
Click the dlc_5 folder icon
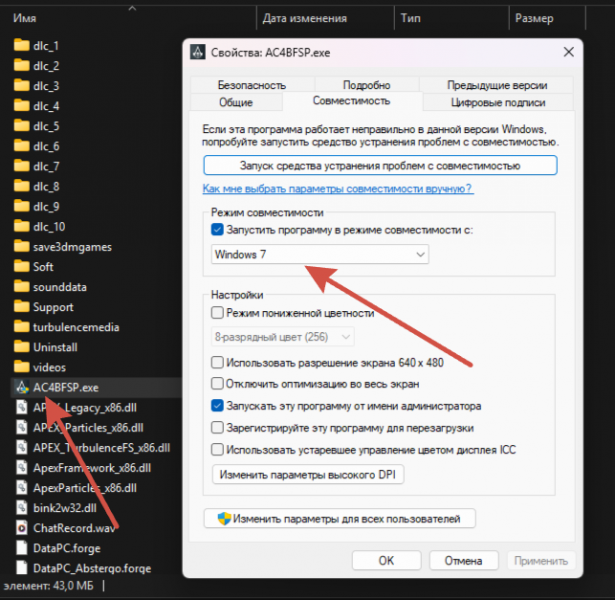pos(22,126)
